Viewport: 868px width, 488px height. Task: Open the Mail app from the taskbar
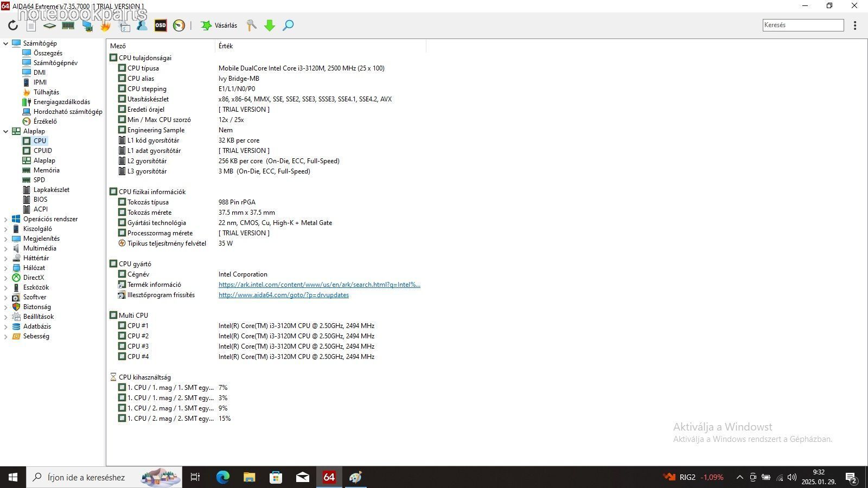coord(302,477)
